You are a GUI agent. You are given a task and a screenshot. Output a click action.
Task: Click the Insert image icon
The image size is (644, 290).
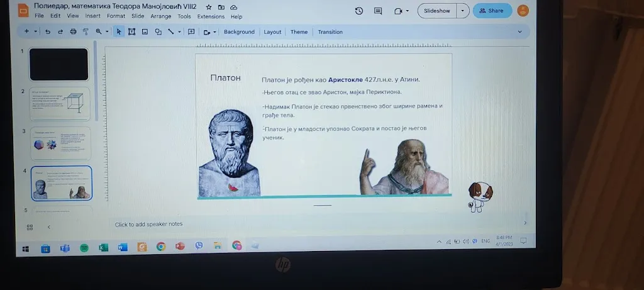[x=145, y=31]
